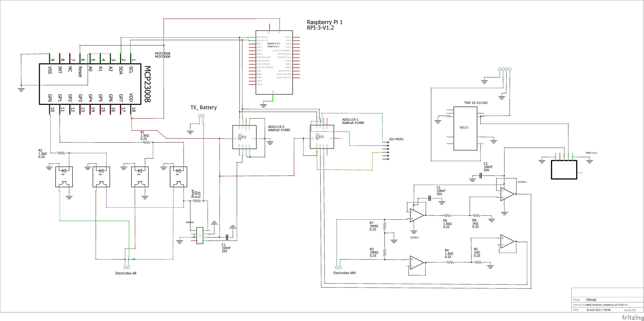This screenshot has width=644, height=321.
Task: Click the Electrodes AB connector pins
Action: 127,267
